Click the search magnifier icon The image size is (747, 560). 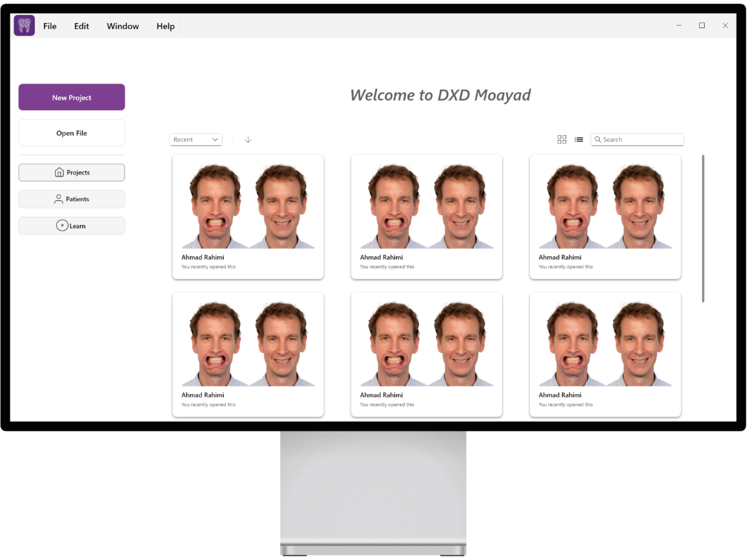click(598, 140)
